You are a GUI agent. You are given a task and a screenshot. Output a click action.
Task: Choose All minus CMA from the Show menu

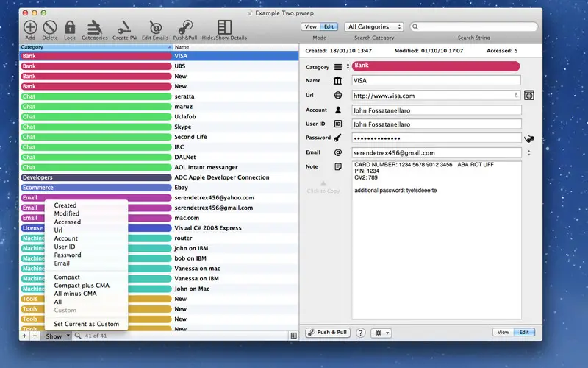(76, 293)
